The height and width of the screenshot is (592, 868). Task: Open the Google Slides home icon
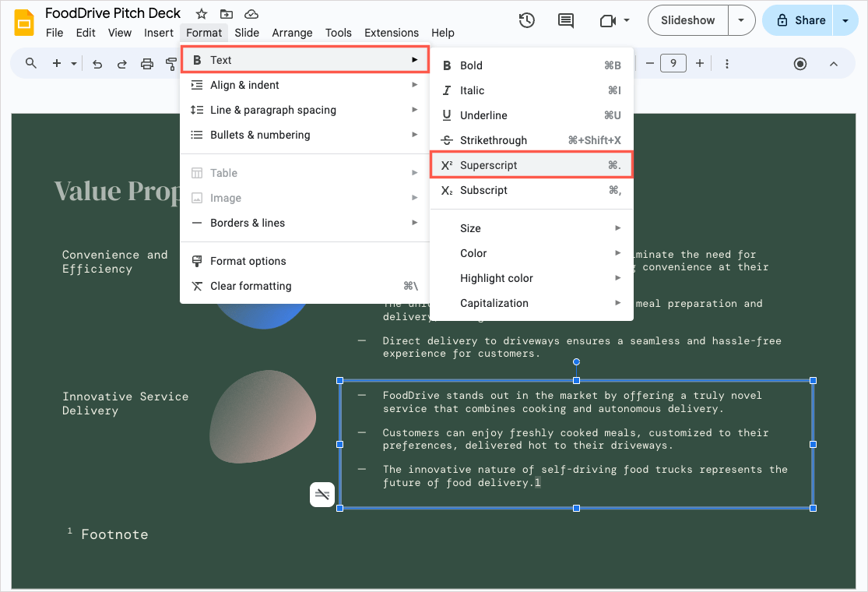24,22
